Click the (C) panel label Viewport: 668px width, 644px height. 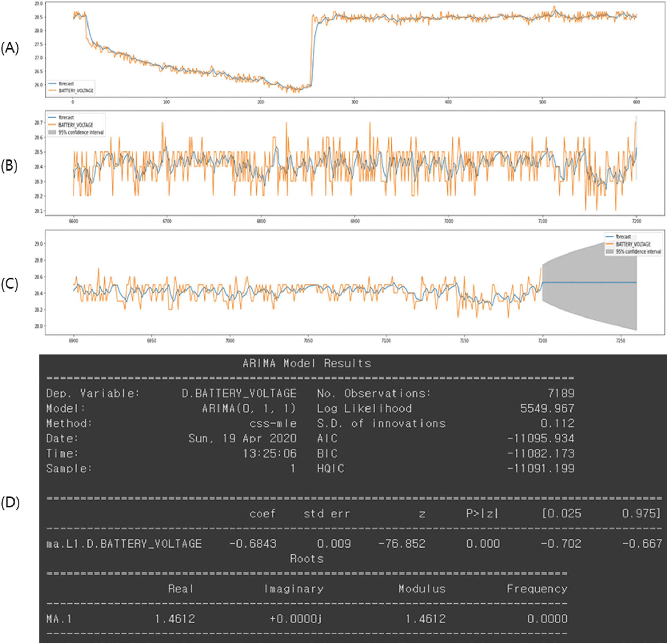[x=9, y=284]
